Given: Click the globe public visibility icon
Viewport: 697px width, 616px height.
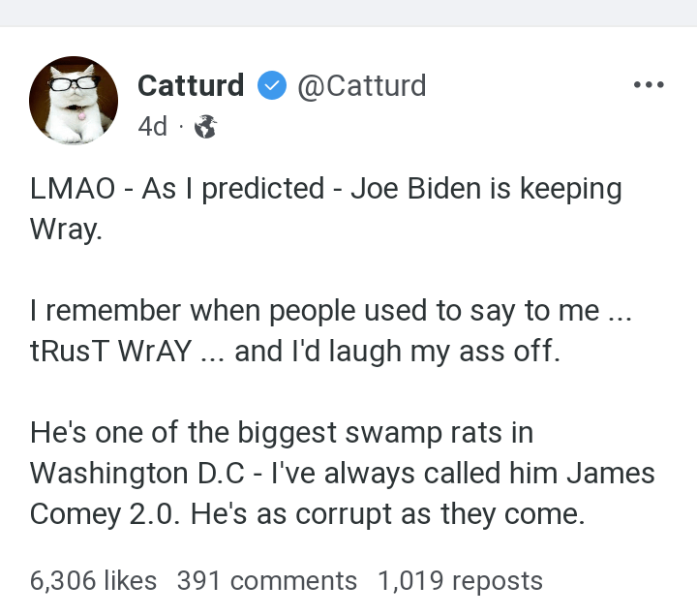Looking at the screenshot, I should pyautogui.click(x=206, y=127).
